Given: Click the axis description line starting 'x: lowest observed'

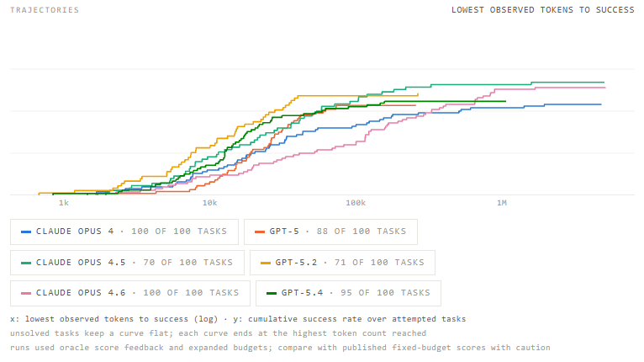Looking at the screenshot, I should pyautogui.click(x=238, y=319).
